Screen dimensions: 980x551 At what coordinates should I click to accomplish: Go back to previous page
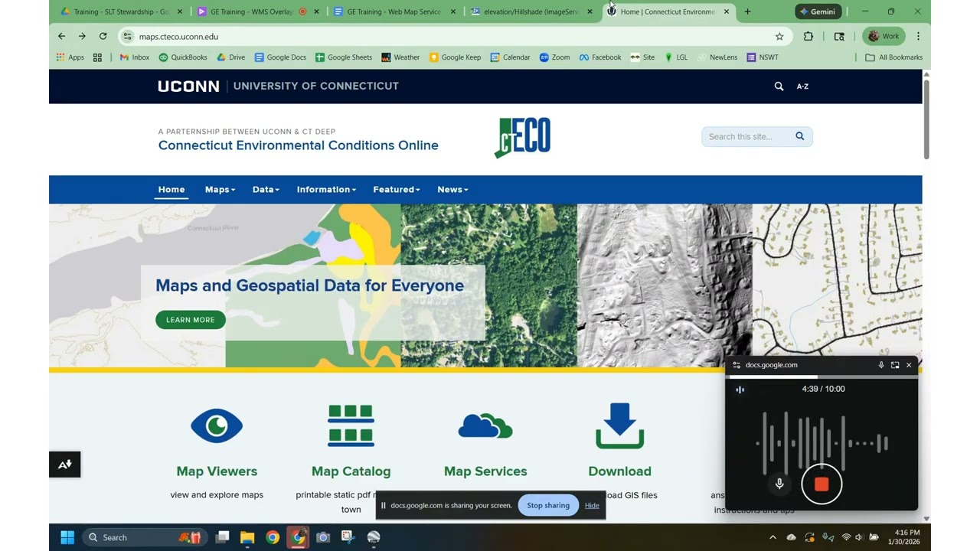point(61,36)
